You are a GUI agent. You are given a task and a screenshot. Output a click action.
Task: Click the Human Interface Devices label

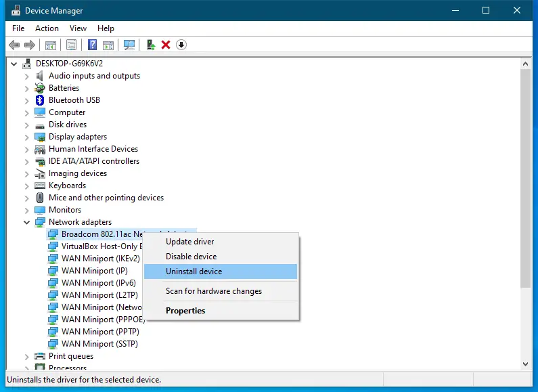point(93,149)
